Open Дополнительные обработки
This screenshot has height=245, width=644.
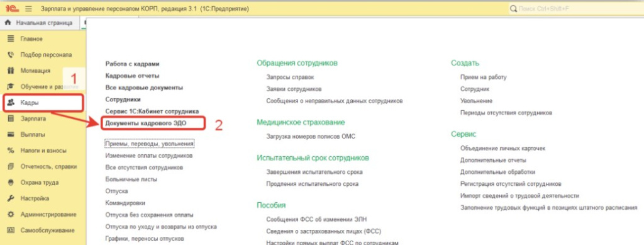pos(498,172)
